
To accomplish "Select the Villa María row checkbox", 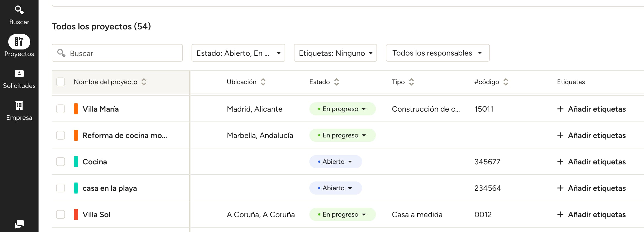I will tap(61, 109).
